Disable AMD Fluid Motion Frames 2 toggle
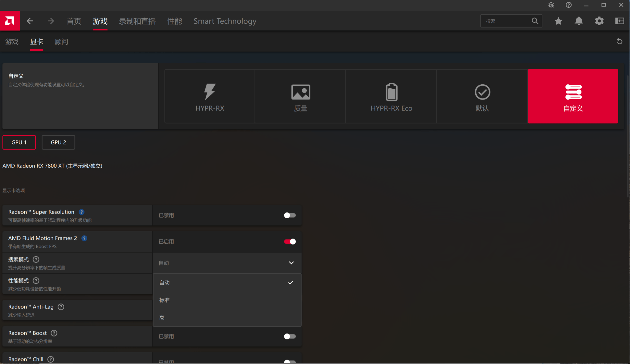630x364 pixels. pyautogui.click(x=290, y=242)
